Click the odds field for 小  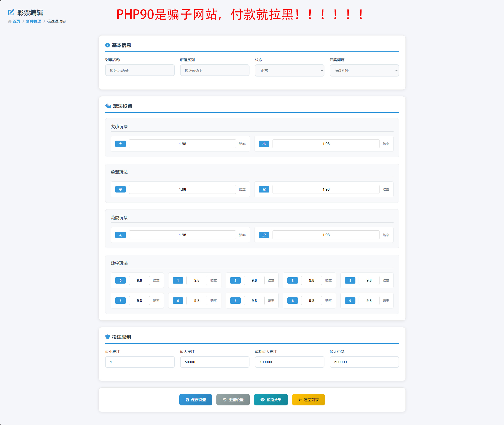(x=326, y=144)
